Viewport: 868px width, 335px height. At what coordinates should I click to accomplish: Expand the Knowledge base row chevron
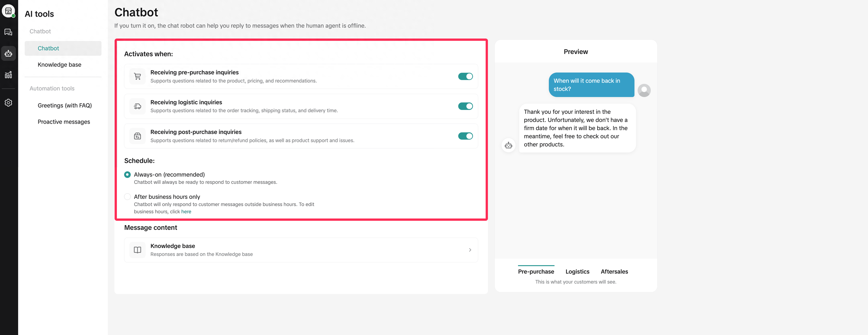(470, 250)
